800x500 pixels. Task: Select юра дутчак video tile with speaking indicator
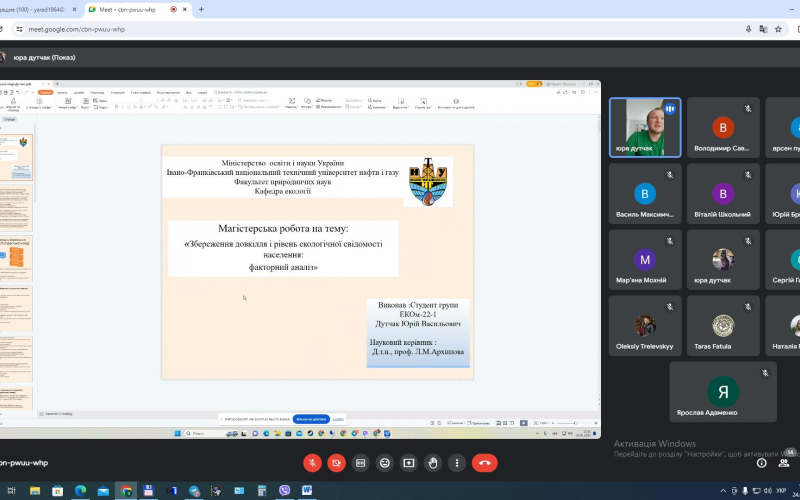645,128
